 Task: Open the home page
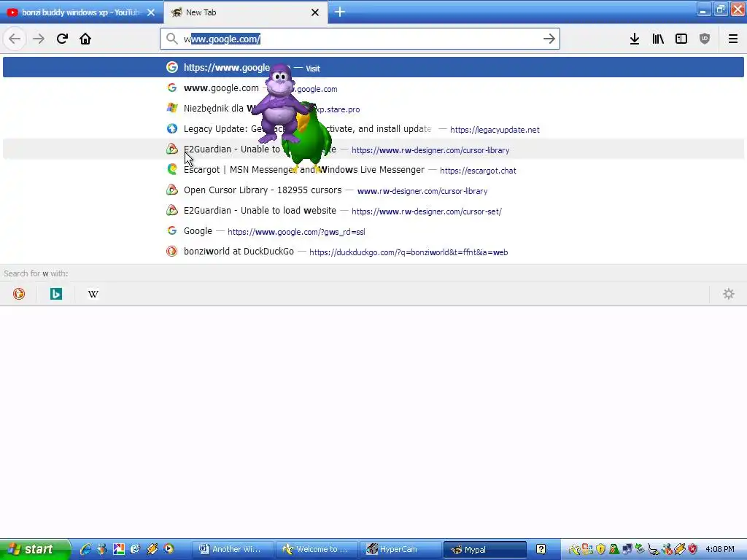tap(85, 39)
